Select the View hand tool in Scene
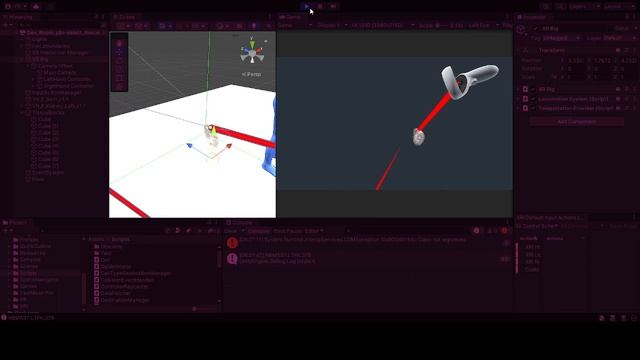This screenshot has width=640, height=360. click(119, 43)
